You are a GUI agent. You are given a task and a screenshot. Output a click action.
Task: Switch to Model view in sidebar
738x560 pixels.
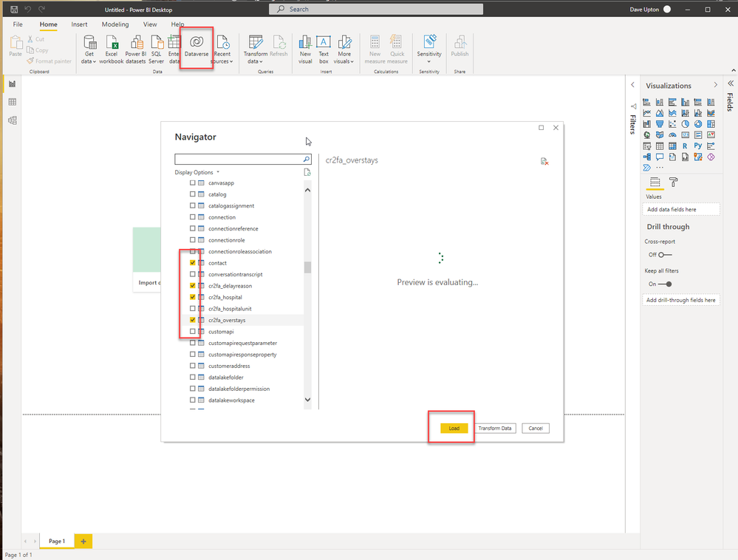pos(13,120)
